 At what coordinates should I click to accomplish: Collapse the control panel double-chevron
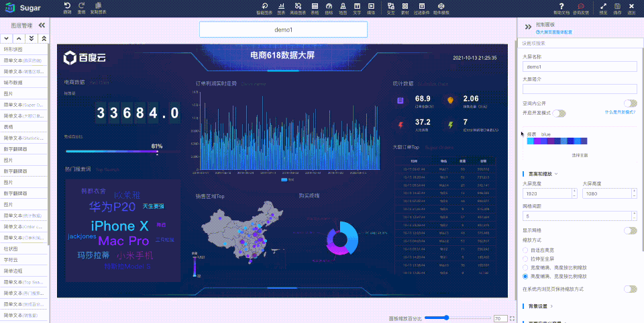528,27
